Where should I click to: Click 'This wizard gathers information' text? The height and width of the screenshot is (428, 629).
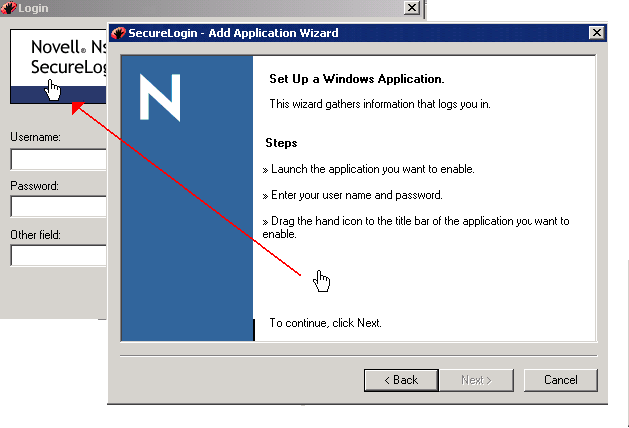pyautogui.click(x=380, y=104)
